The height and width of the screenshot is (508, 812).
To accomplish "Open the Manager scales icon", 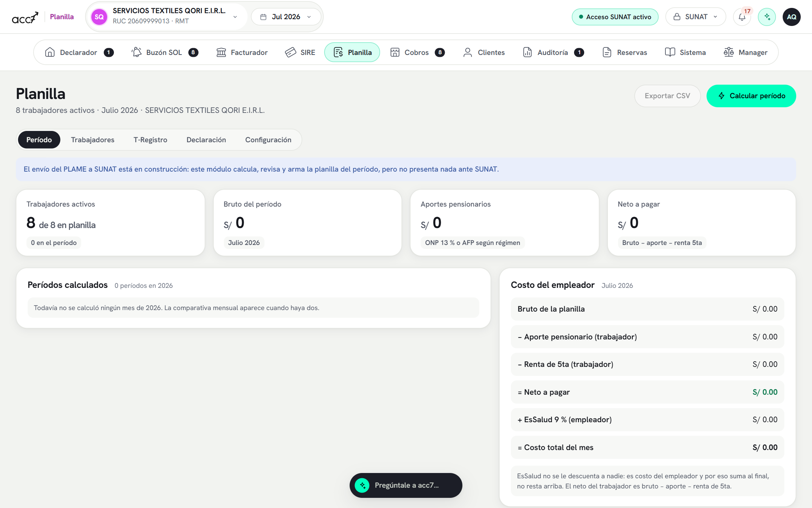I will point(729,52).
